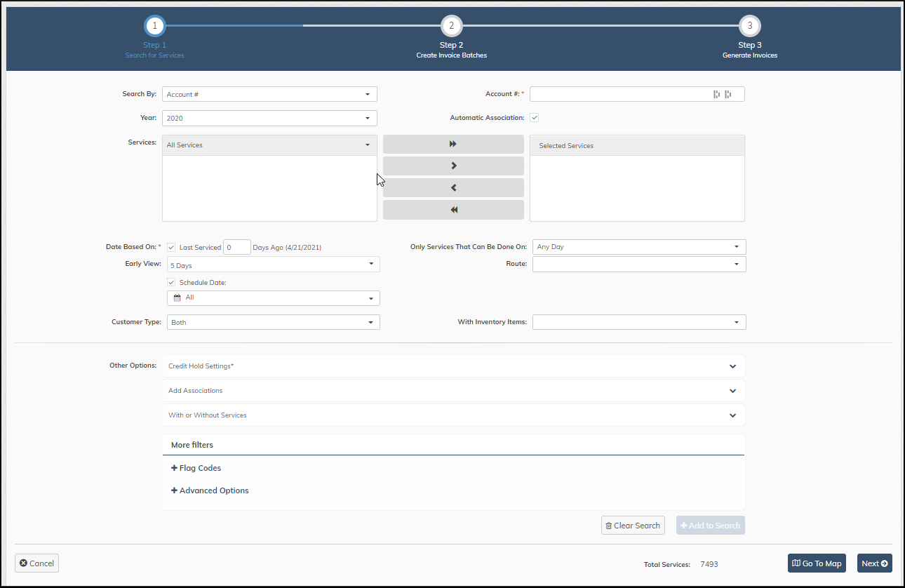Toggle the Last Serviced checkbox

170,247
